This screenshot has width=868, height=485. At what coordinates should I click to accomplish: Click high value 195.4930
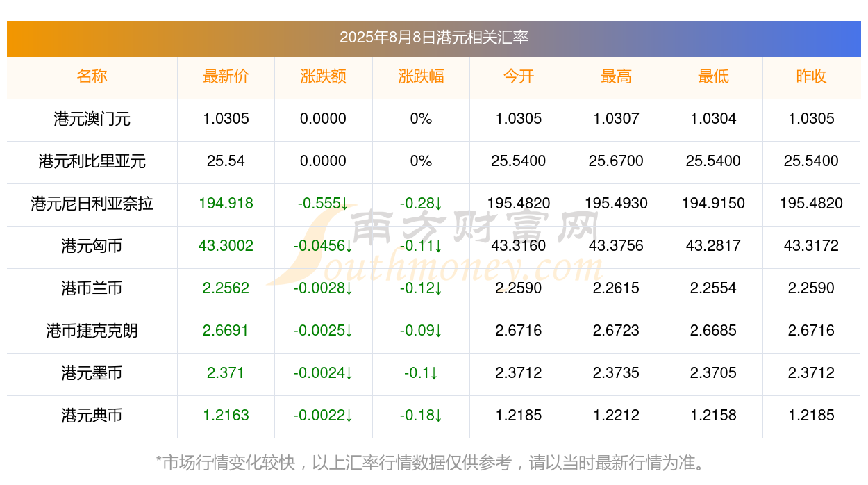click(616, 204)
